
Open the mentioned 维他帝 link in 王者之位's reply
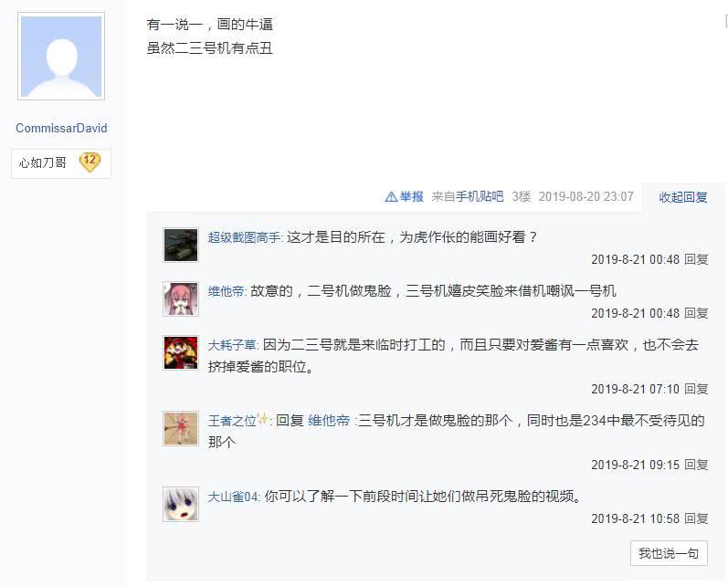click(x=329, y=421)
